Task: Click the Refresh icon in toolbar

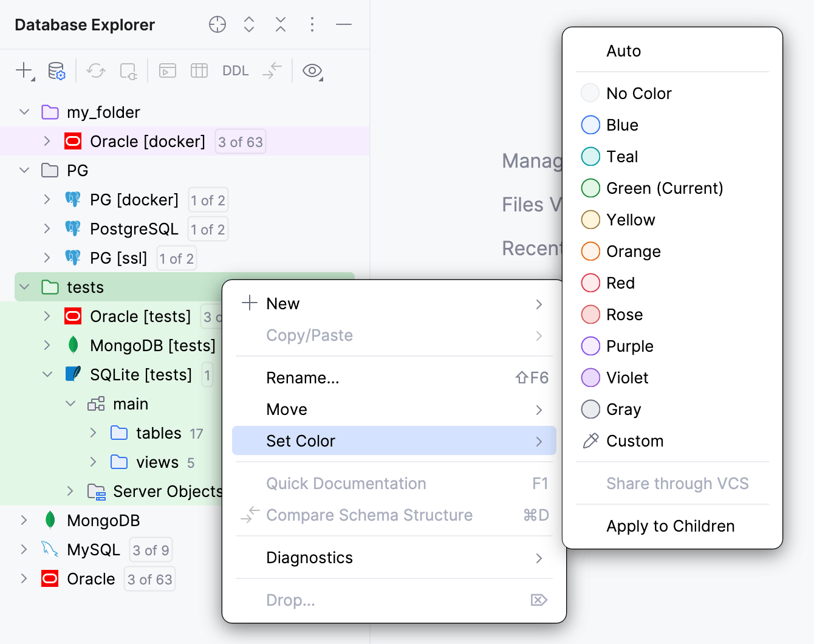Action: [x=95, y=70]
